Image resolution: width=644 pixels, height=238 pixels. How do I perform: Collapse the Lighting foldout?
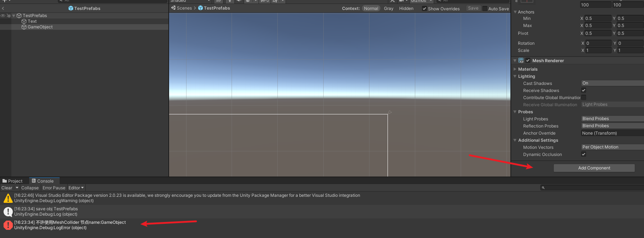click(515, 76)
